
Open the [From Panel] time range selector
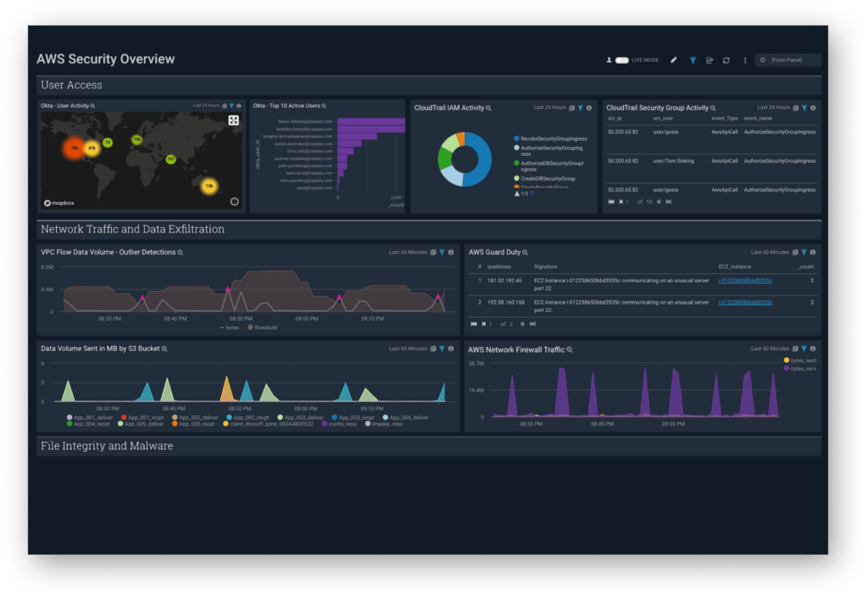click(788, 60)
